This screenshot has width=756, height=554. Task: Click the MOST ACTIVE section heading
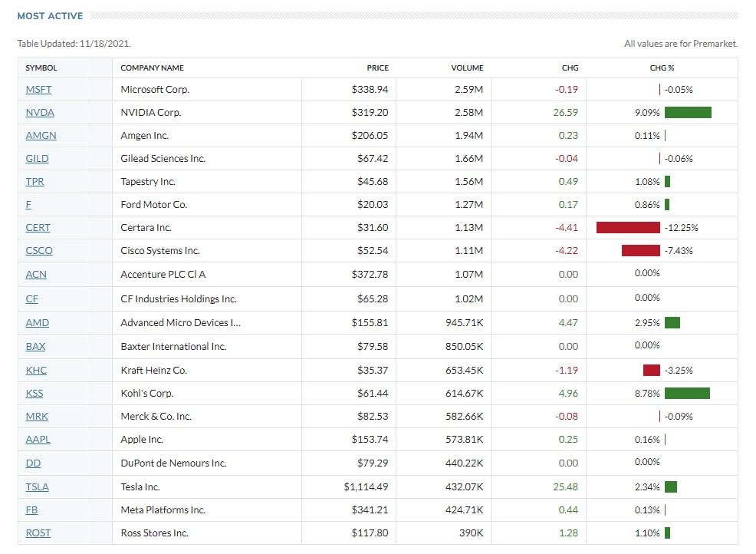click(x=50, y=16)
